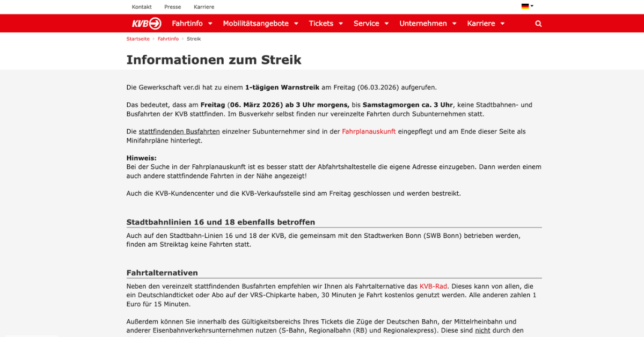The image size is (644, 337).
Task: Return to Startseite via the breadcrumb
Action: pyautogui.click(x=138, y=39)
